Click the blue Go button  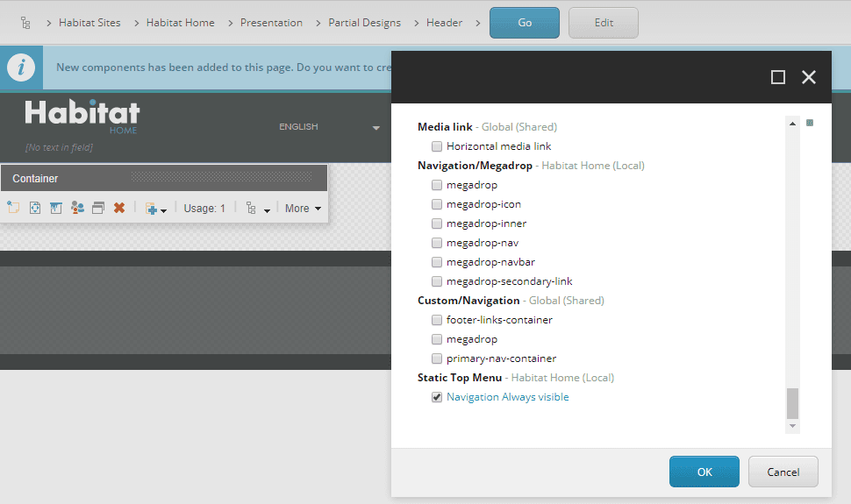coord(525,23)
